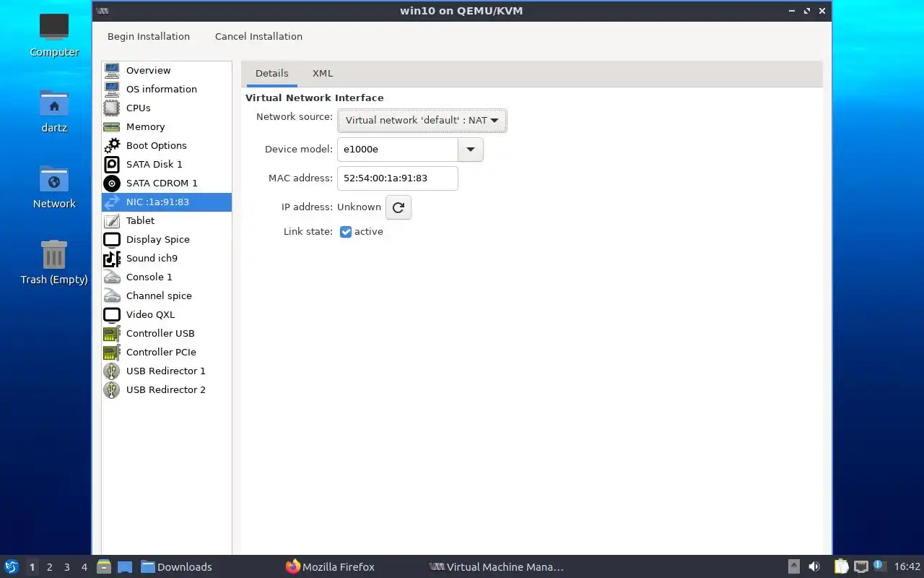Select the Overview monitor icon in hardware list
The image size is (924, 578).
(112, 70)
